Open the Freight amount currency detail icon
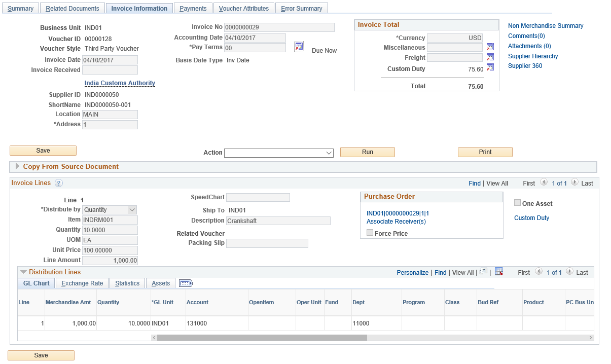611x364 pixels. (490, 58)
